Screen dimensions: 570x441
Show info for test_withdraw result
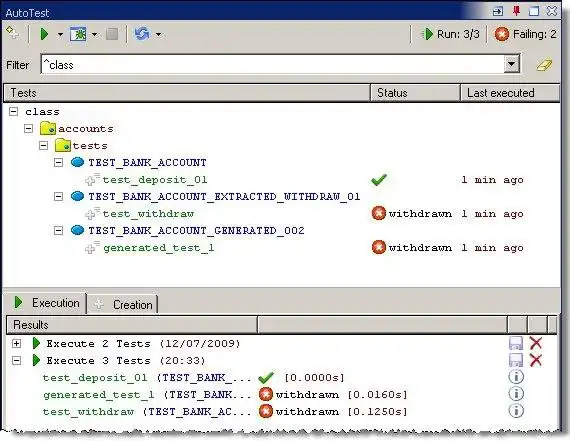coord(516,411)
